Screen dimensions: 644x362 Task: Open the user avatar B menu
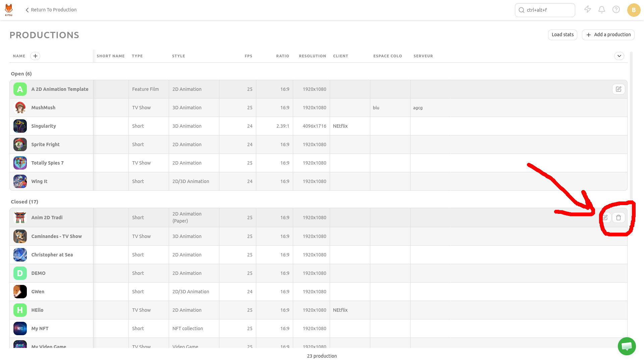634,10
